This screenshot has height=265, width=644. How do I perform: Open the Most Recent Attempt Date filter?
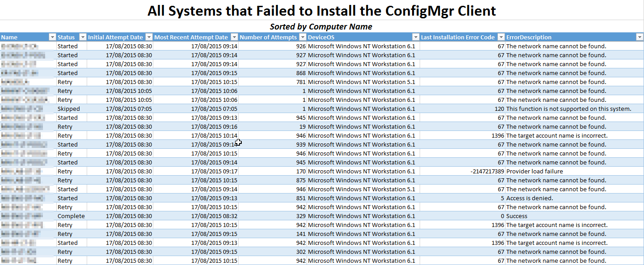coord(234,38)
